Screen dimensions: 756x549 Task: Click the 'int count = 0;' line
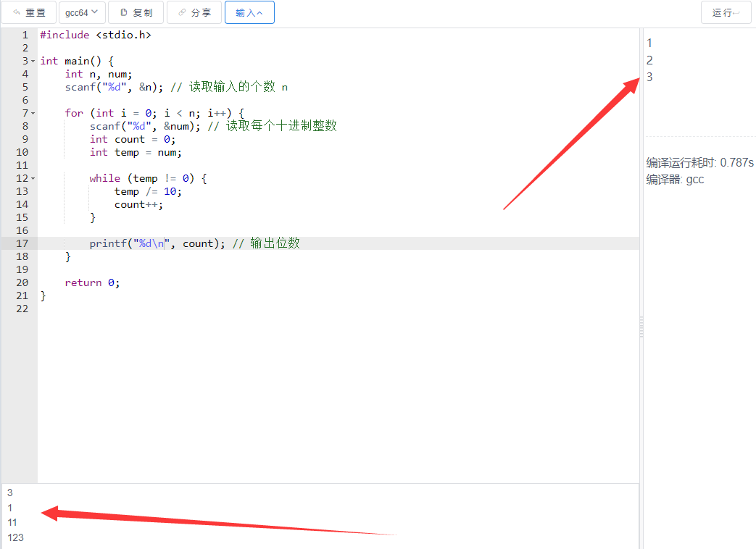pyautogui.click(x=133, y=140)
